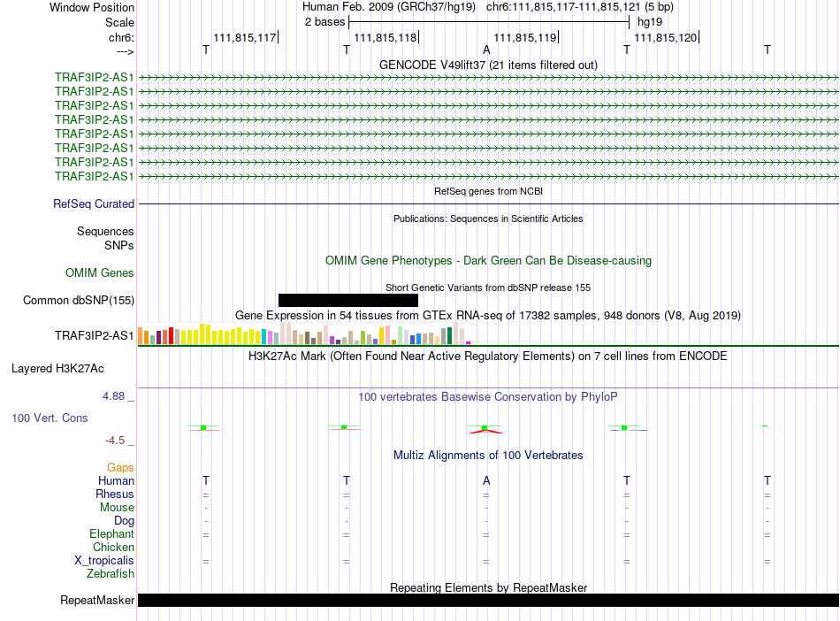Click the topmost TRAF3IP2-AS1 GENCODE transcript label
This screenshot has height=621, width=840.
coord(95,77)
